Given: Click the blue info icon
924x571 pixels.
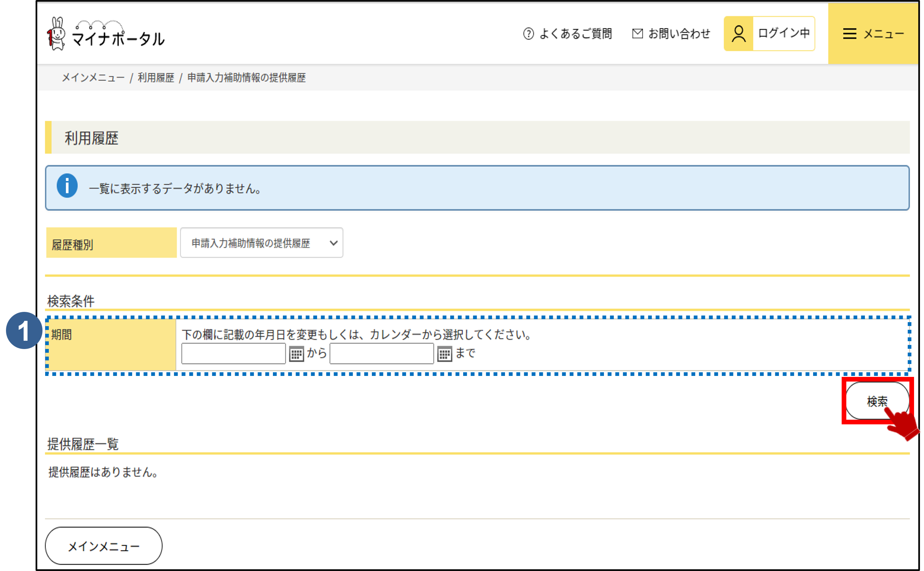Looking at the screenshot, I should click(x=67, y=186).
